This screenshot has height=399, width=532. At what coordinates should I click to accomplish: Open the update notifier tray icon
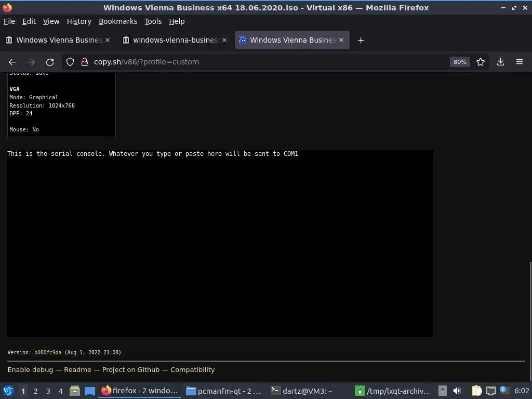tap(504, 391)
